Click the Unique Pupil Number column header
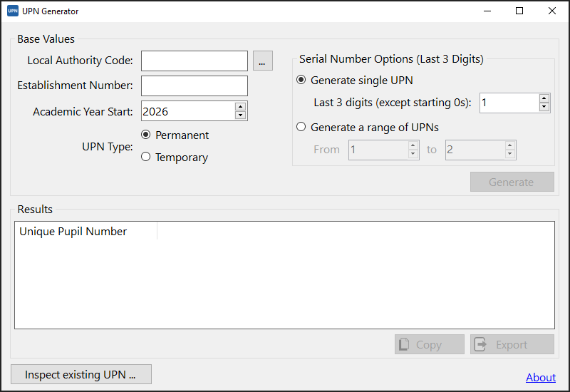570x392 pixels. click(85, 231)
